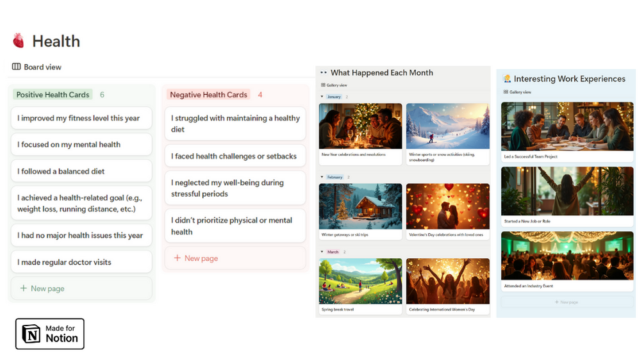Collapse the February group triangle
Image resolution: width=644 pixels, height=362 pixels.
(322, 177)
